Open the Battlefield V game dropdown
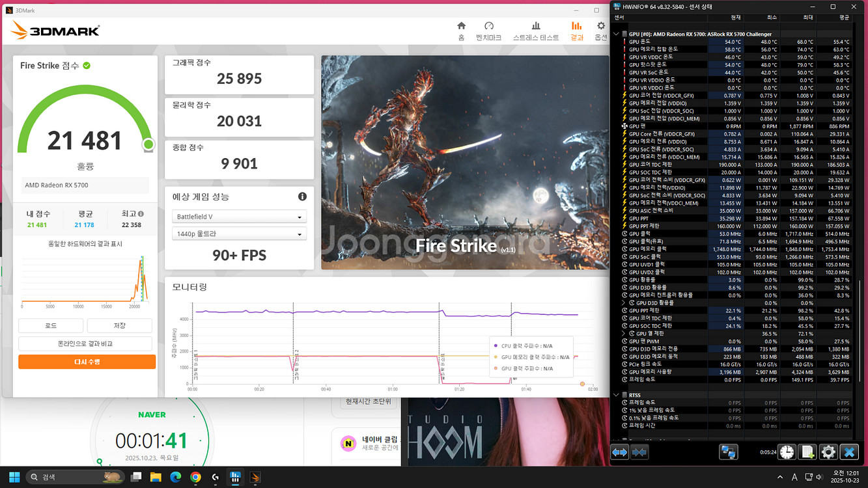 click(x=239, y=217)
